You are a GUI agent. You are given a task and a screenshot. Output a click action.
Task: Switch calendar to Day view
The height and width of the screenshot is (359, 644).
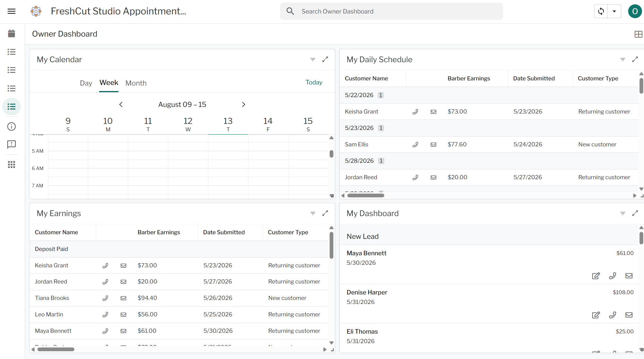coord(86,83)
